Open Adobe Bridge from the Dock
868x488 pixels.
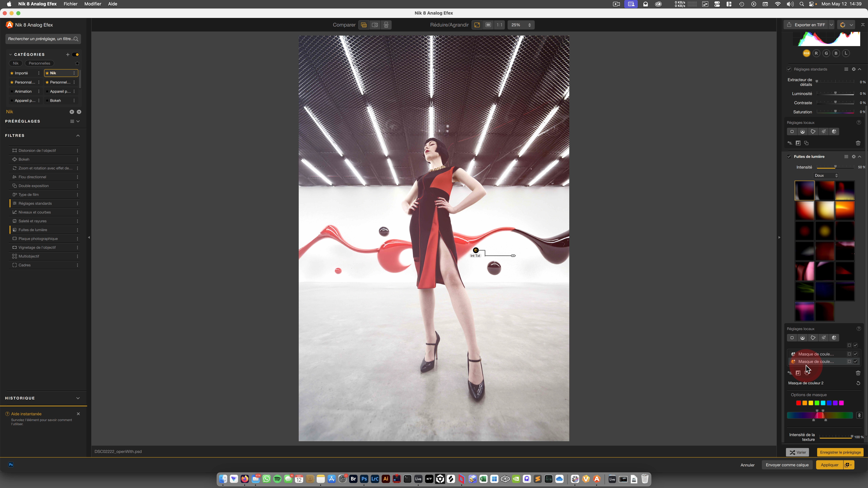coord(353,479)
